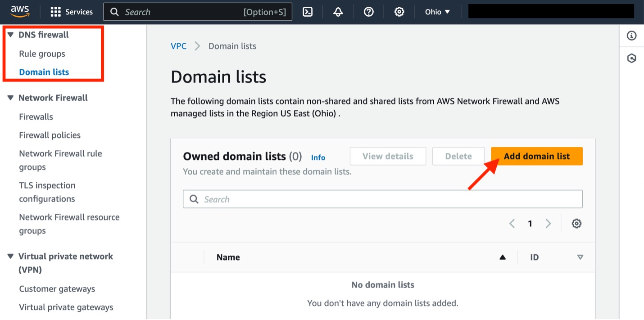The image size is (644, 320).
Task: Open the hexagon tutorials icon on right edge
Action: pos(632,58)
